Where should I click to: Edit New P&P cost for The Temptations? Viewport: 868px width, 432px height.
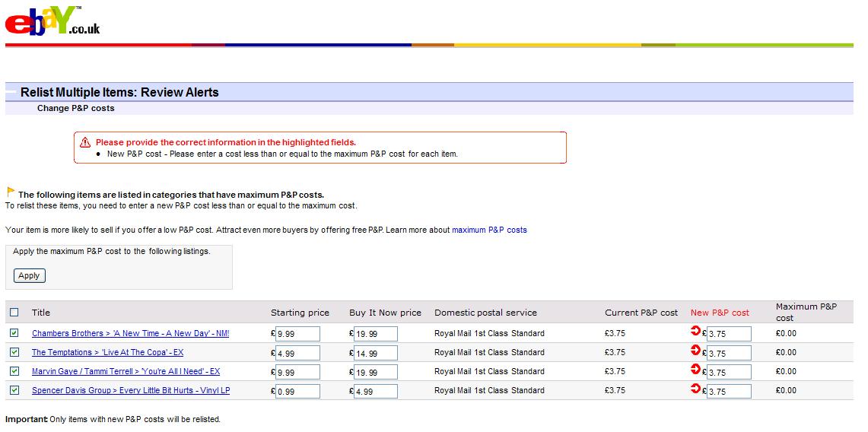729,353
